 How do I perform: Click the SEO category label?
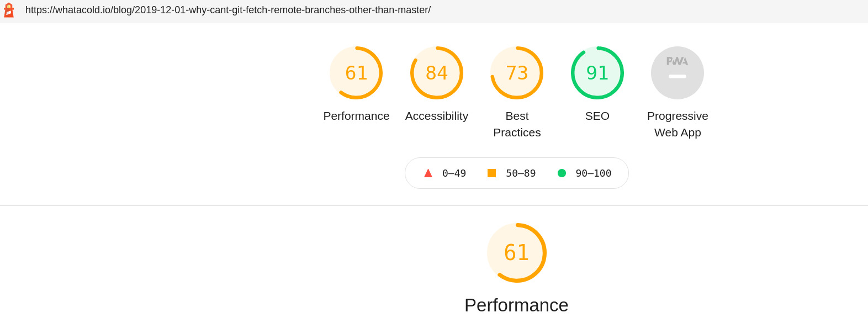coord(597,116)
